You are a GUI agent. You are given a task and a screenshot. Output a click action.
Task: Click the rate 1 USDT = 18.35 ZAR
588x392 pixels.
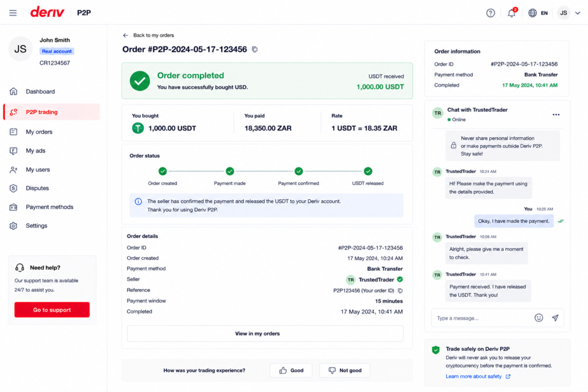(x=364, y=128)
